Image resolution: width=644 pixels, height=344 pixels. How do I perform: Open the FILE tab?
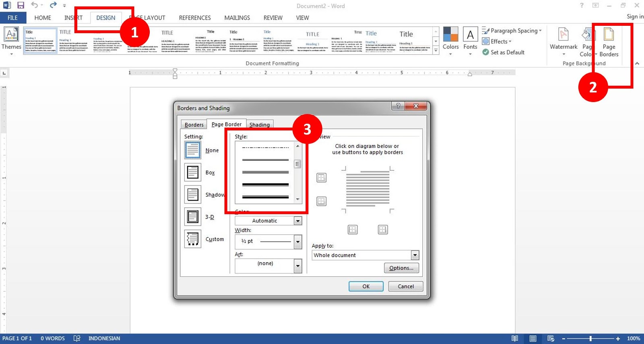(x=13, y=18)
